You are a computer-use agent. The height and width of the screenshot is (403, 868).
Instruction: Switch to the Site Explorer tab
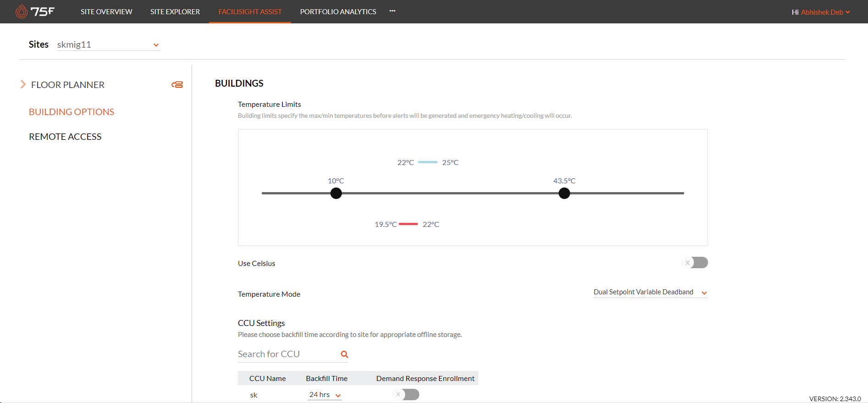(175, 12)
